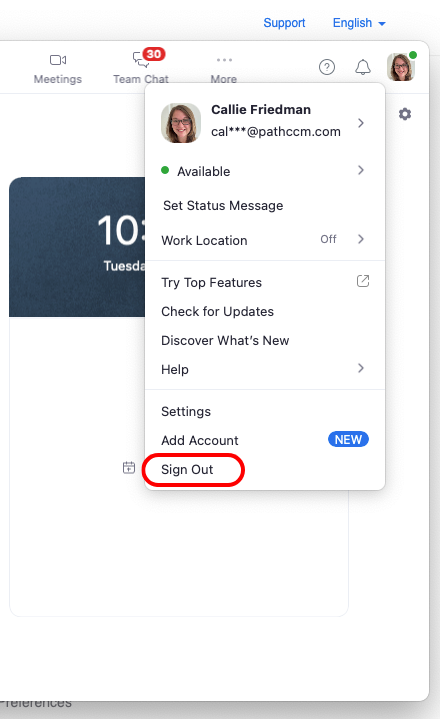Open the Meetings camera icon
This screenshot has height=719, width=440.
tap(58, 60)
